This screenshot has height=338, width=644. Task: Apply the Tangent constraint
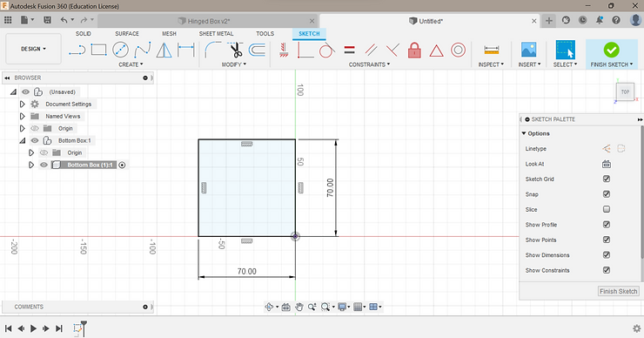tap(327, 51)
